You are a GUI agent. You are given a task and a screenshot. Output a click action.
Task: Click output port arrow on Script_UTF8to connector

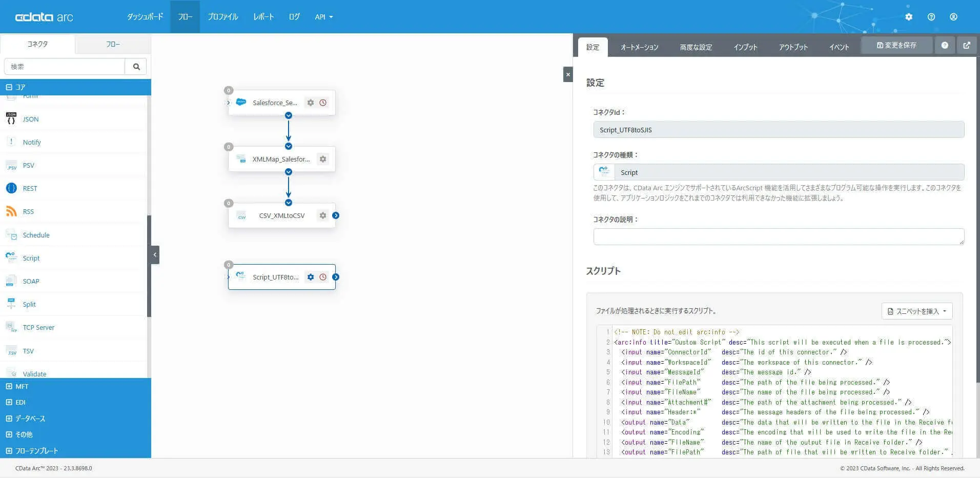[x=336, y=277]
